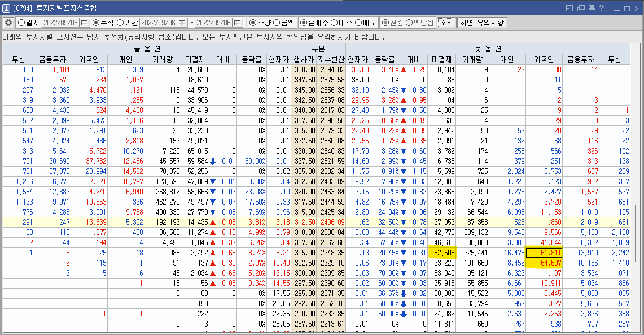
Task: Click the 2694.82 index conversion cell
Action: pos(331,70)
